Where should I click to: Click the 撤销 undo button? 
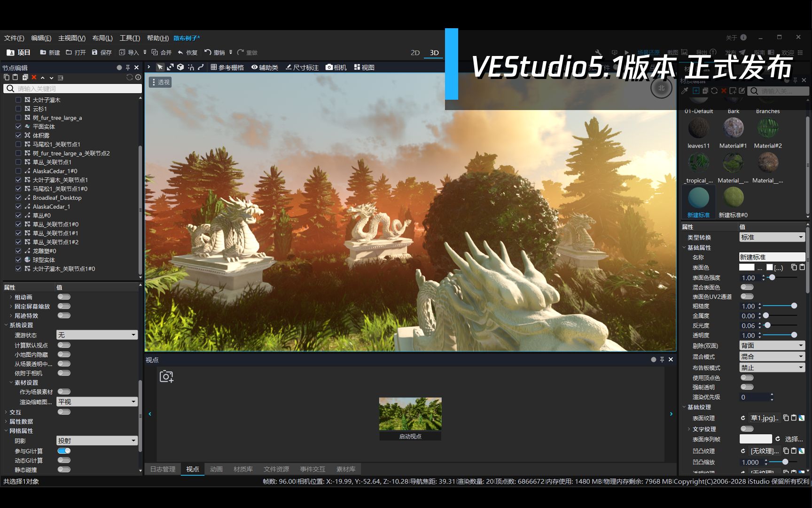pos(215,52)
